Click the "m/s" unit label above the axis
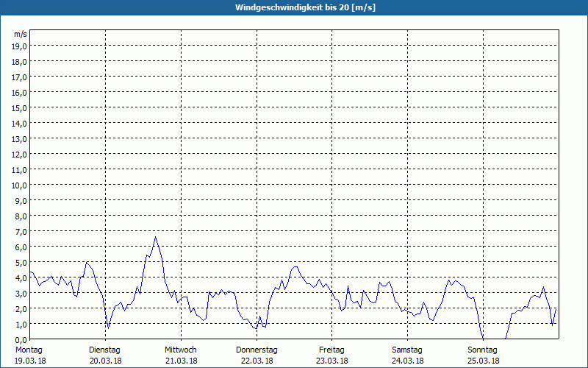The height and width of the screenshot is (368, 588). (21, 34)
